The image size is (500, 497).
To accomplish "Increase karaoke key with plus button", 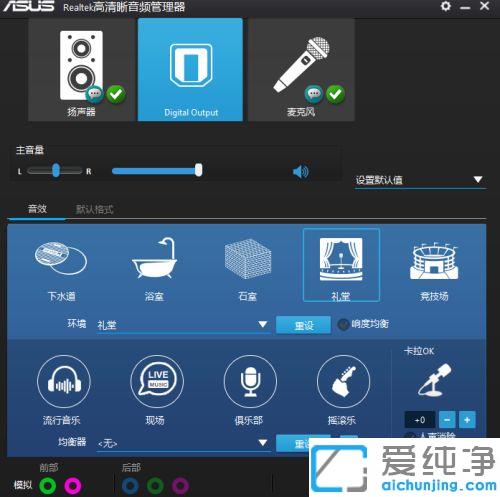I will pos(467,420).
